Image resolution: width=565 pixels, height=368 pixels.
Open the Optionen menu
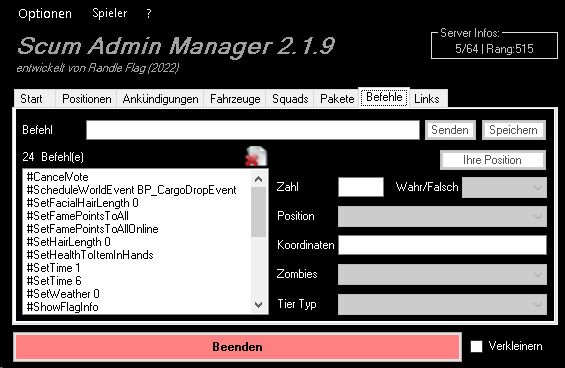tap(45, 14)
